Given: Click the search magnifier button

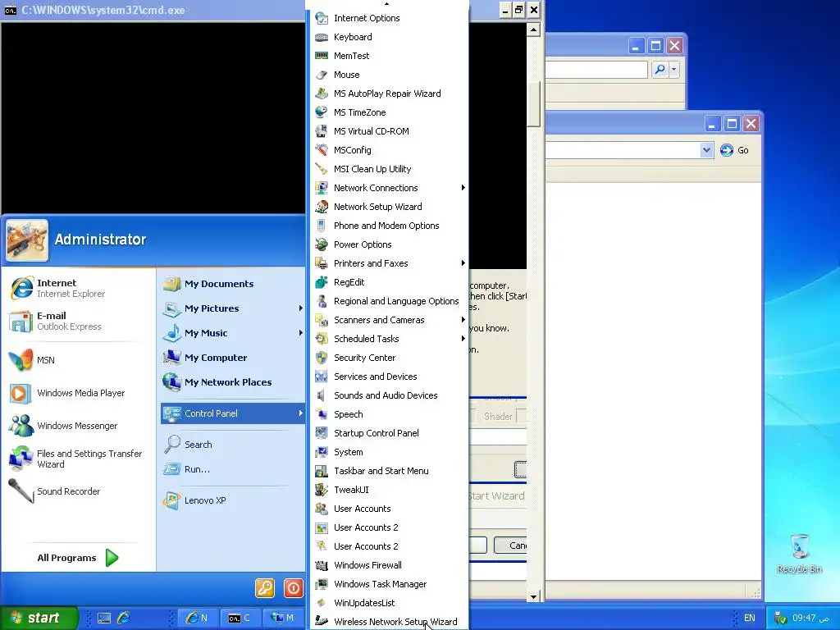Looking at the screenshot, I should pyautogui.click(x=660, y=69).
